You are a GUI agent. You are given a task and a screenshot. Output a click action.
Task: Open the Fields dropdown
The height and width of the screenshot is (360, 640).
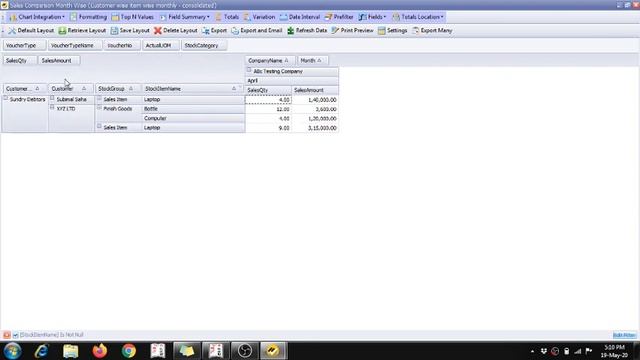click(x=372, y=17)
